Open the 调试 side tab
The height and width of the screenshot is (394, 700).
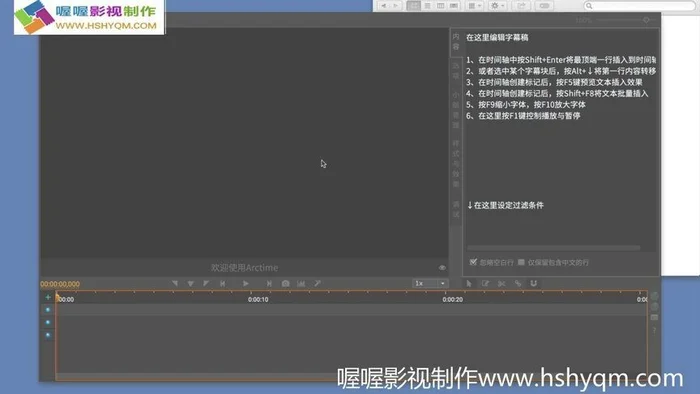(x=456, y=209)
